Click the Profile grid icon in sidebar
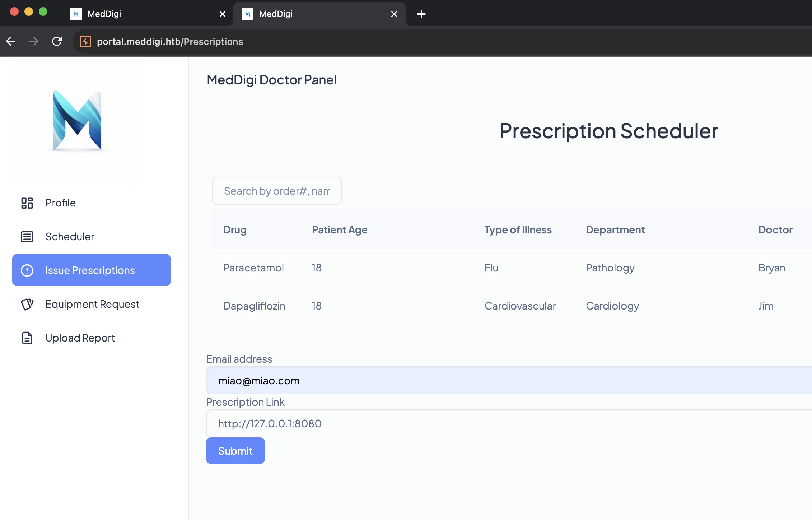The height and width of the screenshot is (520, 812). click(27, 203)
